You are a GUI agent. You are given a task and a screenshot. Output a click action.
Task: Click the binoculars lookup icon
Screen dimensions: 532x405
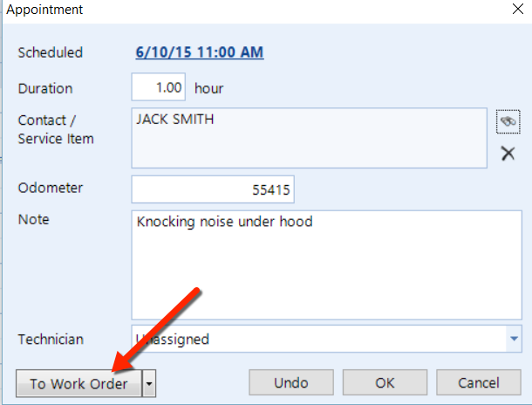click(508, 121)
